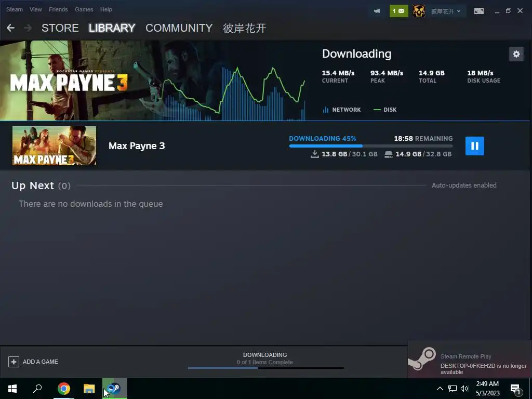The width and height of the screenshot is (532, 399).
Task: Click the Steam Remote Play notification
Action: point(470,359)
